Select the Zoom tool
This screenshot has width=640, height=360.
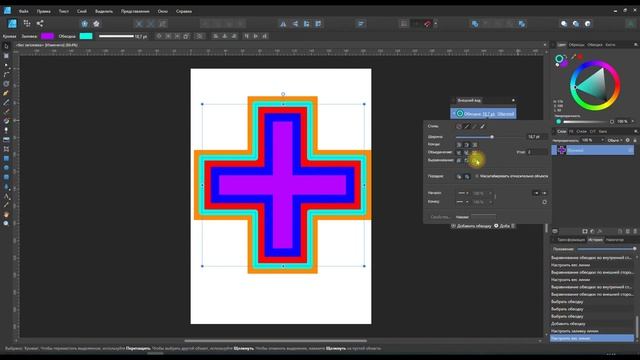(6, 224)
